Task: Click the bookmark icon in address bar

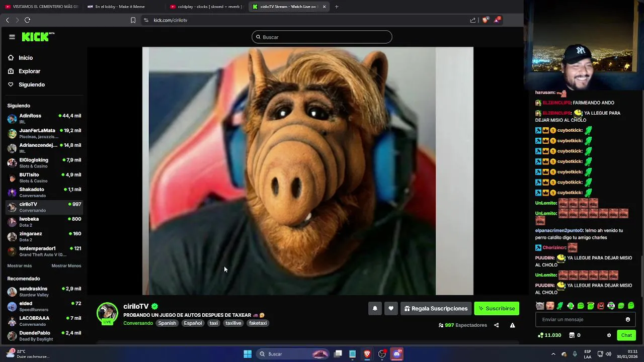Action: tap(133, 20)
